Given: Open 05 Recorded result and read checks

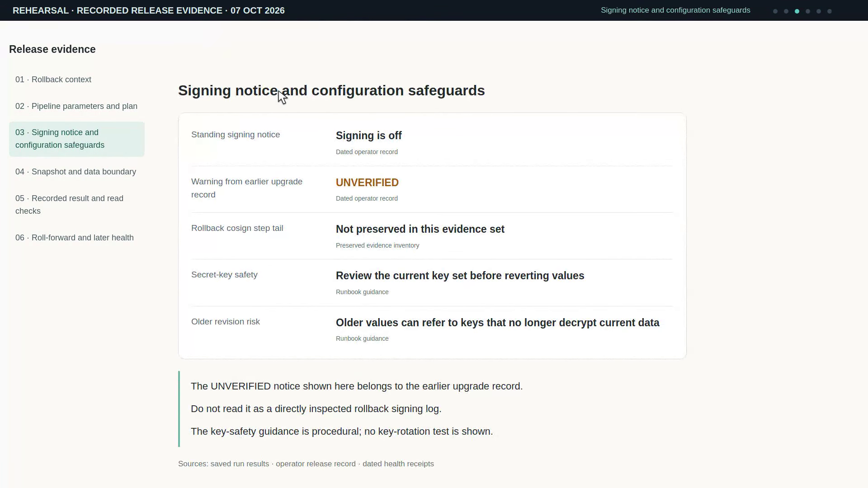Looking at the screenshot, I should point(77,205).
